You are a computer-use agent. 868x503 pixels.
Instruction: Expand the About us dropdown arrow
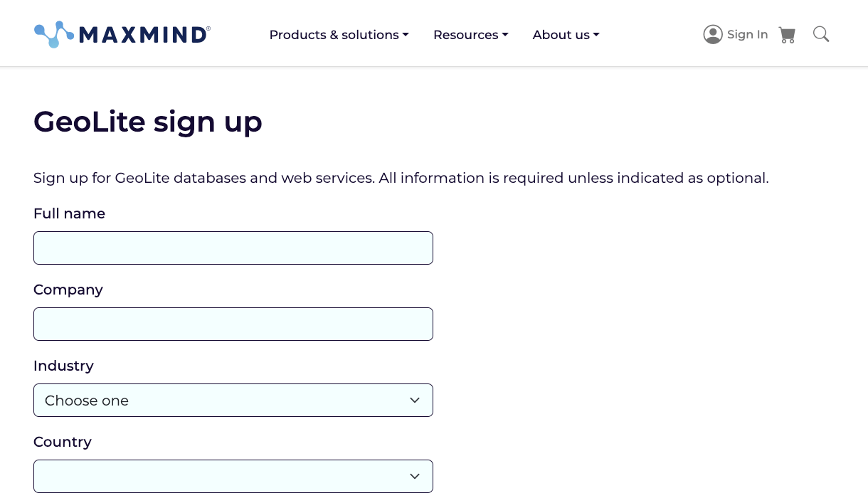point(596,35)
